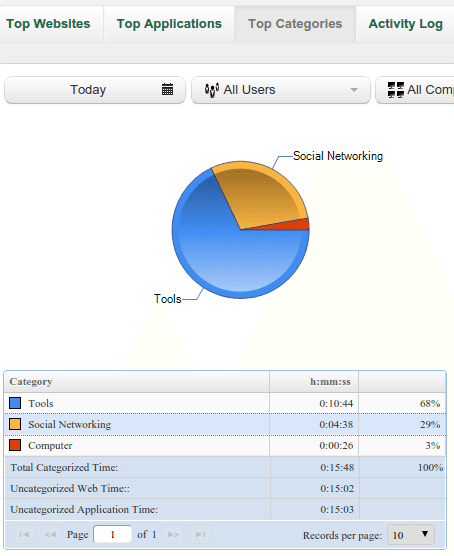Click the red Computer color swatch
This screenshot has width=454, height=556.
coord(15,445)
